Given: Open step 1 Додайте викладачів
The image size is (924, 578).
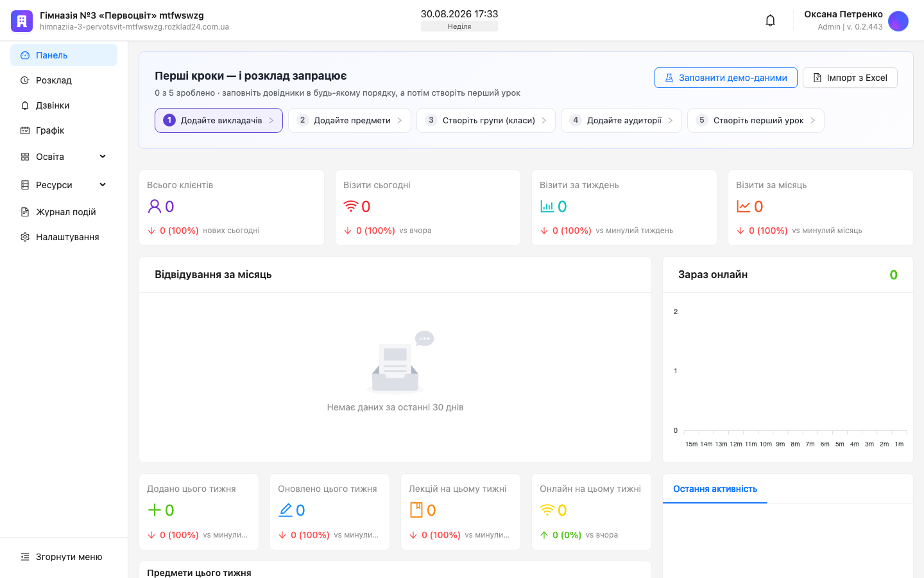Looking at the screenshot, I should [219, 120].
